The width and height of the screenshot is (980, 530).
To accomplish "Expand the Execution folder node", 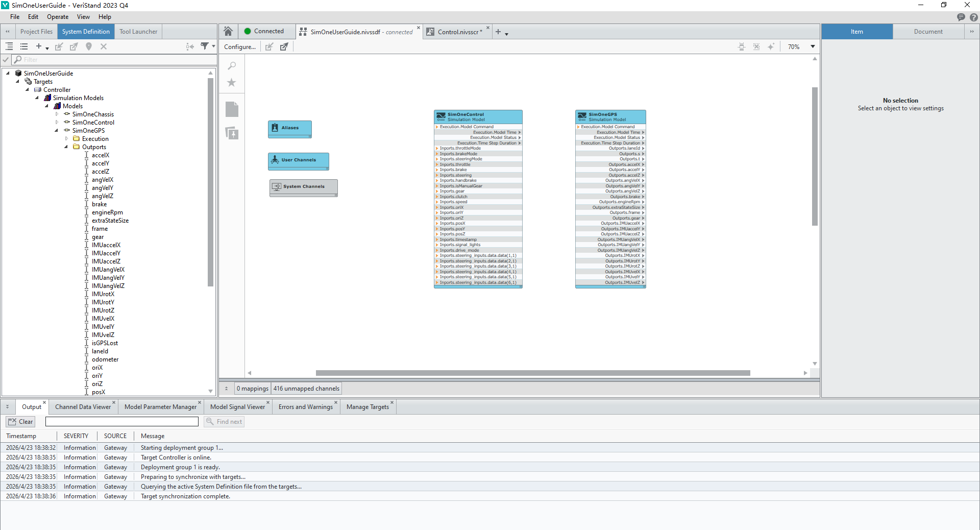I will [x=66, y=139].
